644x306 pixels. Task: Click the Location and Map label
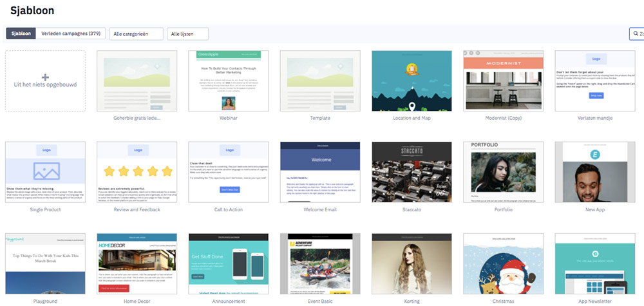(x=412, y=119)
